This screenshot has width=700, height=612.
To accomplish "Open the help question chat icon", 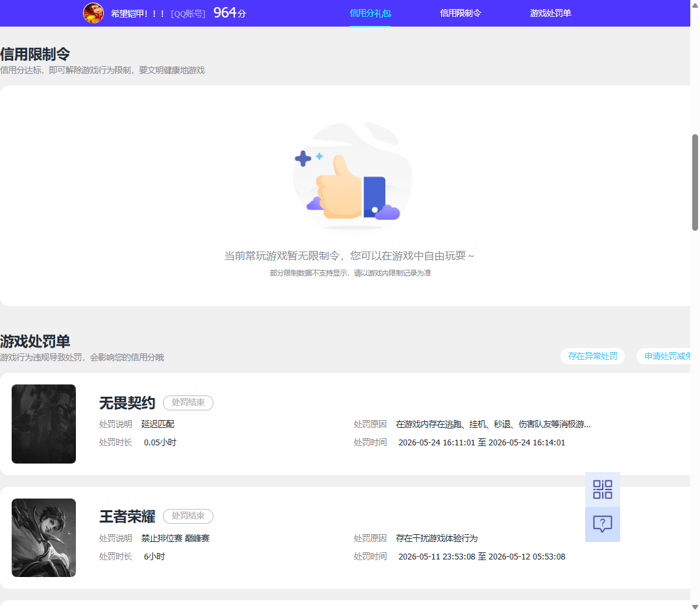I will tap(602, 524).
